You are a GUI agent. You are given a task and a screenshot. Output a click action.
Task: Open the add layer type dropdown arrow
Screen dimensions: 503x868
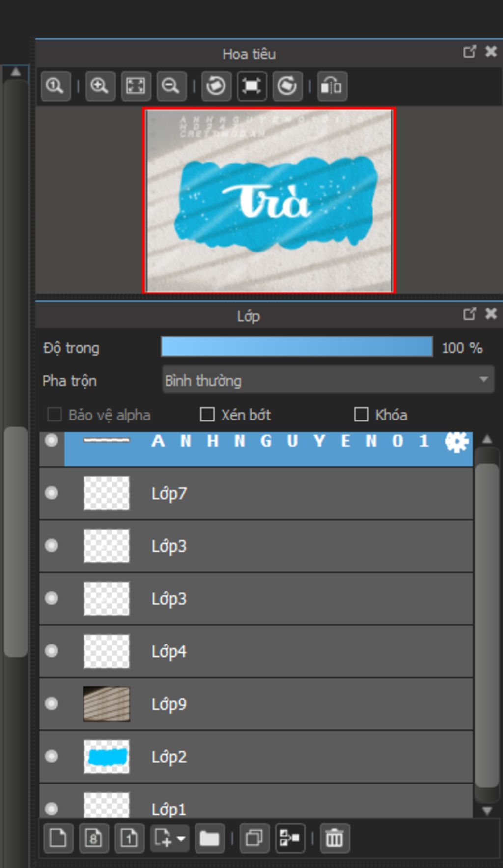point(181,838)
